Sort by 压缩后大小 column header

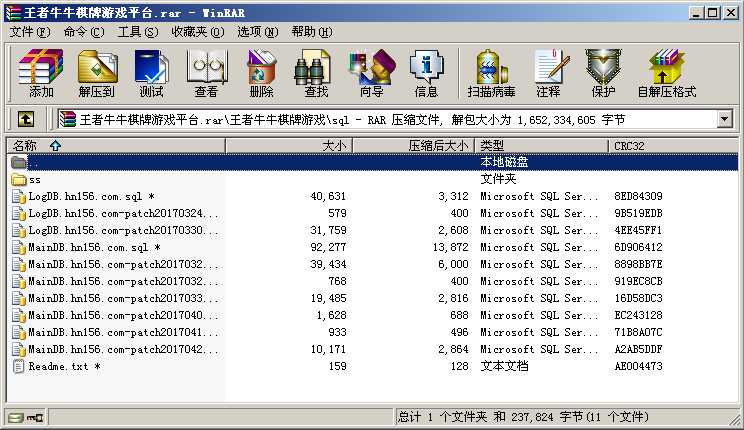[x=414, y=146]
